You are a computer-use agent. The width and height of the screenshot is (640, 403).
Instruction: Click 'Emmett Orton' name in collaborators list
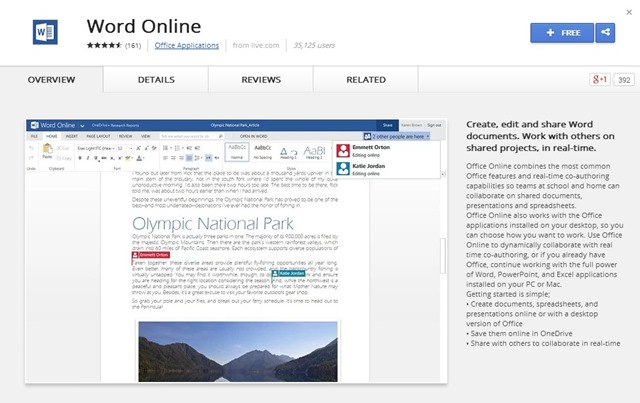pos(371,147)
